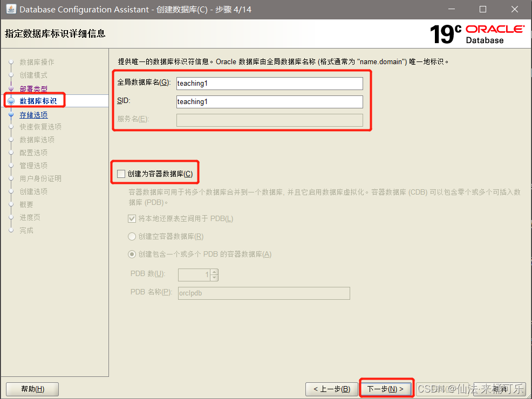Click the 存储选项 step bullet icon

point(11,115)
